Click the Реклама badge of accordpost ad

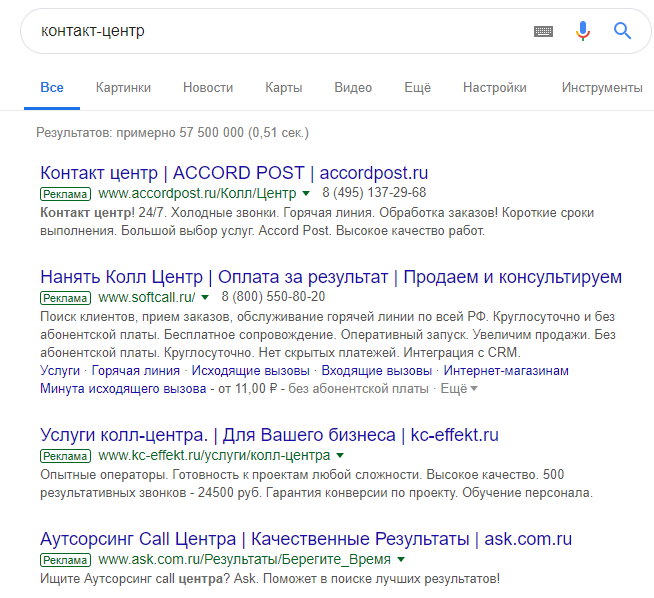pos(65,194)
